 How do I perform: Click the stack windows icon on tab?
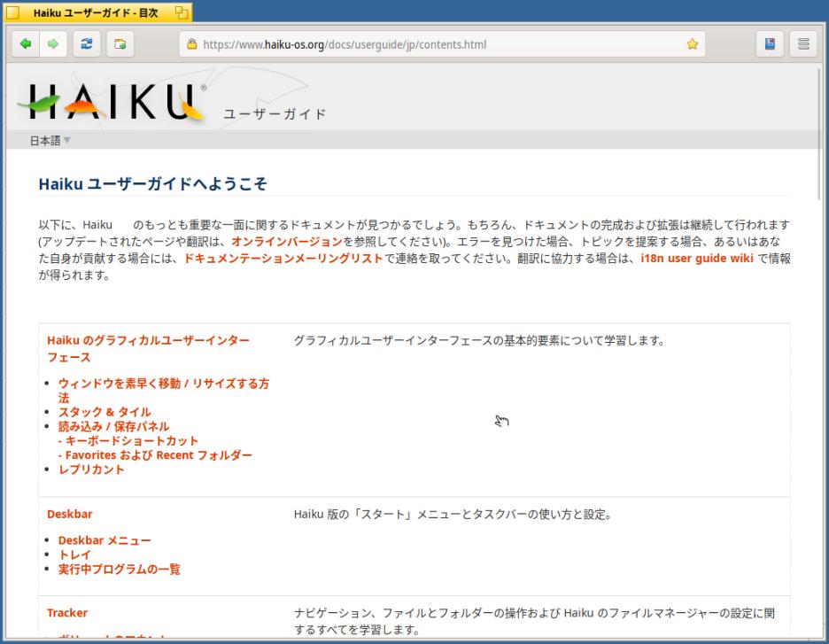182,12
